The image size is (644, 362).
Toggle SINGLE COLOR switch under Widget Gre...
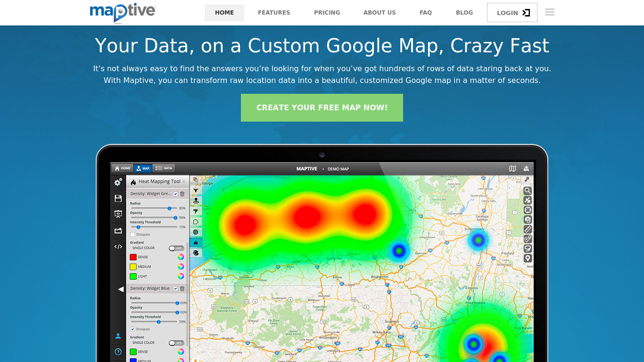click(176, 248)
